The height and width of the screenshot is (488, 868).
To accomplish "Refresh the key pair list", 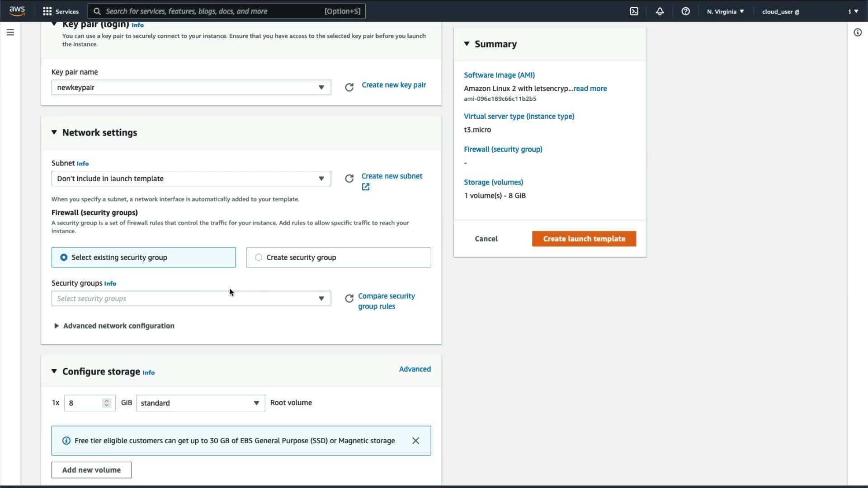I will point(349,87).
